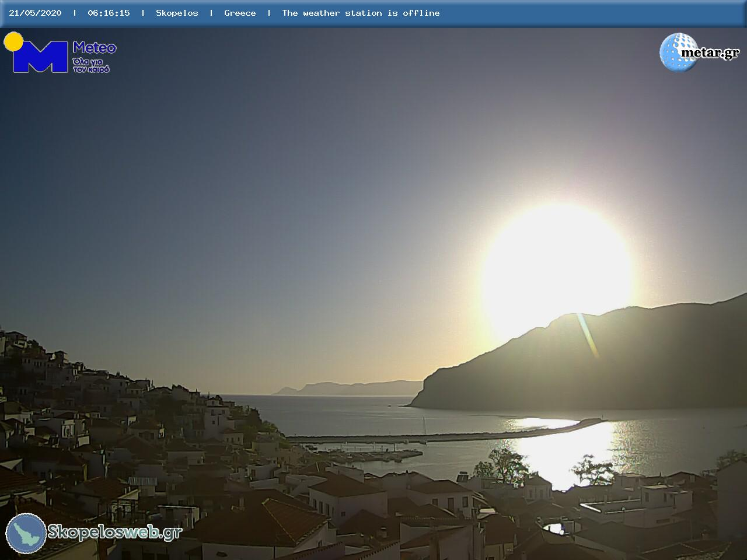
Task: Open the Skopelosweb.gr text link
Action: click(x=115, y=532)
